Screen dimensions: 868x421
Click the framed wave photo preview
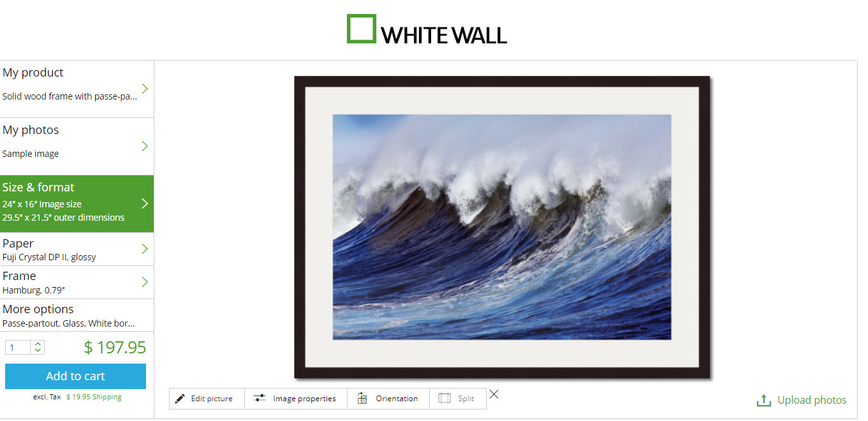[502, 227]
